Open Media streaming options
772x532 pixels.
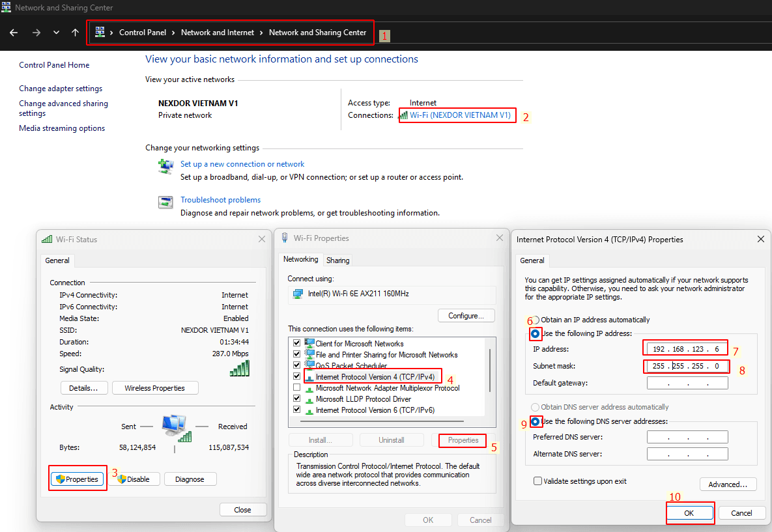[61, 128]
